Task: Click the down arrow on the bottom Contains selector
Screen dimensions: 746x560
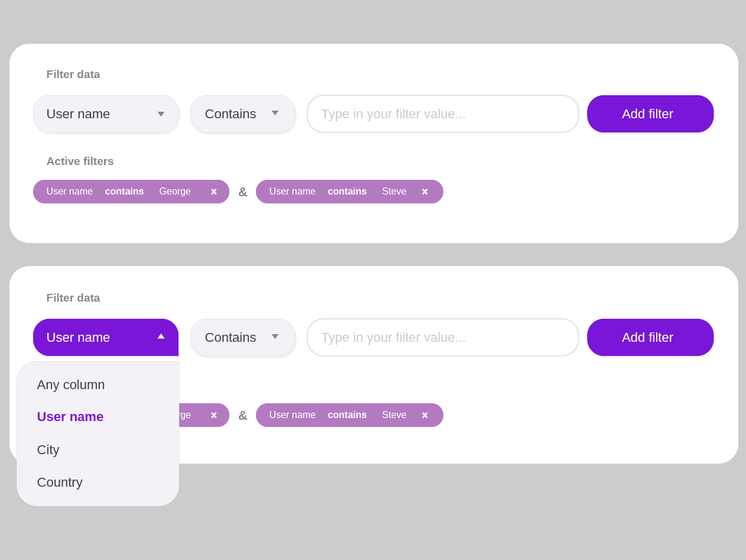Action: 275,337
